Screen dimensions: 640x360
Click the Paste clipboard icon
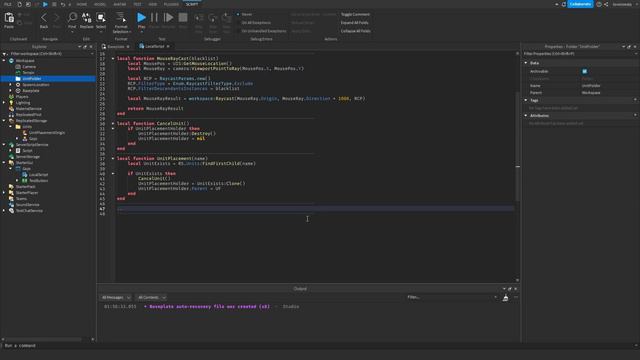click(9, 18)
